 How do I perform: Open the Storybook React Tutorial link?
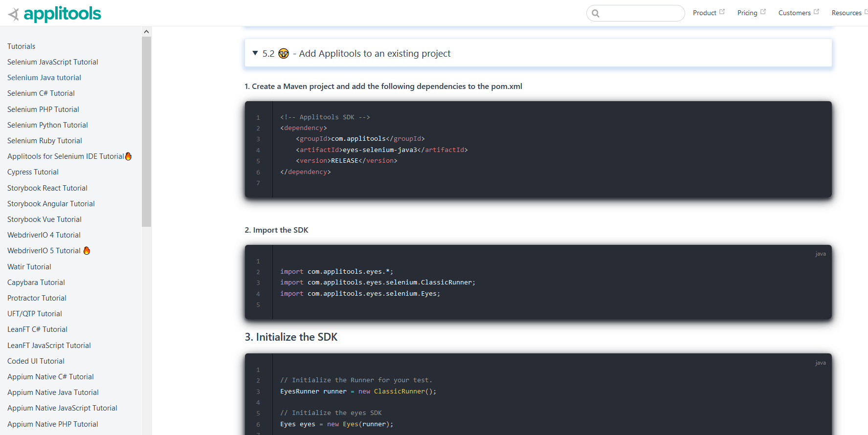(47, 188)
